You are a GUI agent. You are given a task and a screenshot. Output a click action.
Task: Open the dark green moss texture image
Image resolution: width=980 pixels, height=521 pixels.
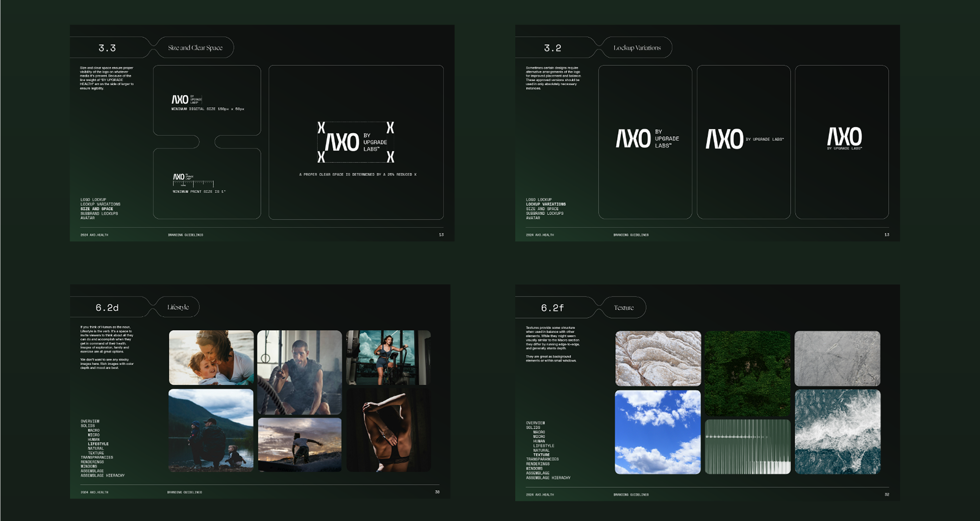748,373
